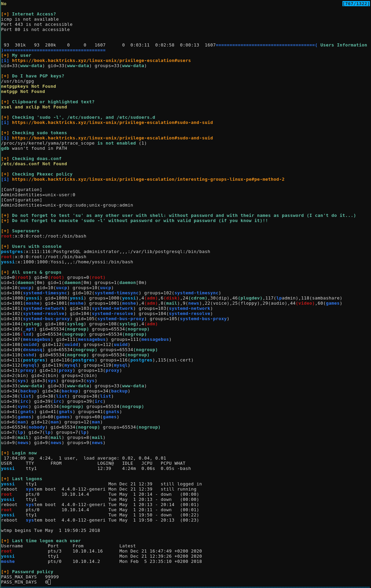Viewport: 371px width, 588px height.
Task: Click the [767/1322] scroll position indicator
Action: (x=356, y=4)
